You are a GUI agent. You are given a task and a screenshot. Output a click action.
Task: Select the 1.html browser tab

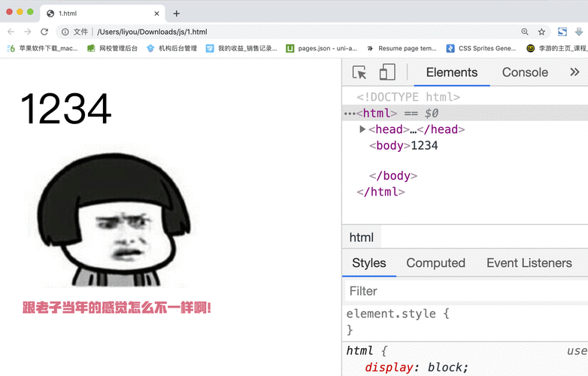pyautogui.click(x=102, y=14)
